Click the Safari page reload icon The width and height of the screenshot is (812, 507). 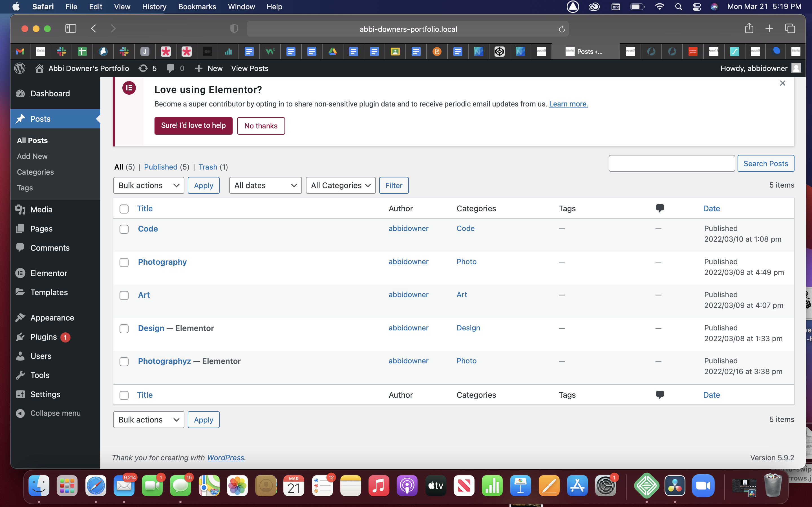[x=562, y=29]
